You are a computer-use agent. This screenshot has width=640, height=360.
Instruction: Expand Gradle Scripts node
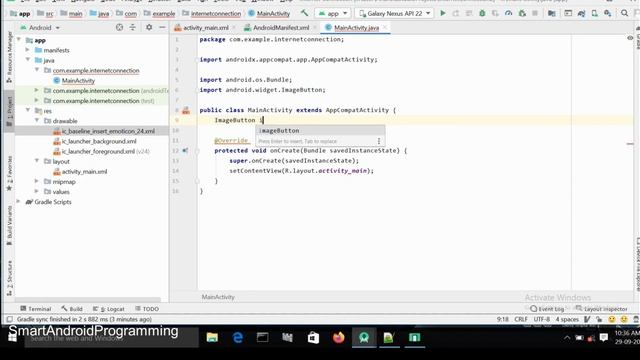[19, 201]
